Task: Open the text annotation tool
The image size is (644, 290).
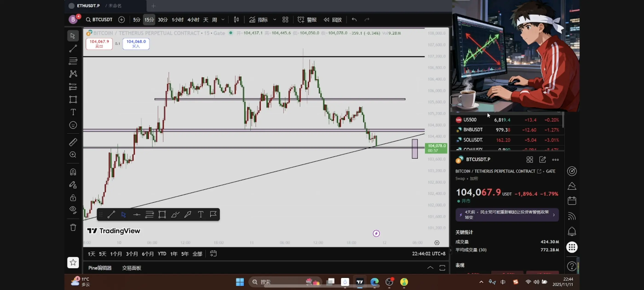Action: click(x=73, y=112)
